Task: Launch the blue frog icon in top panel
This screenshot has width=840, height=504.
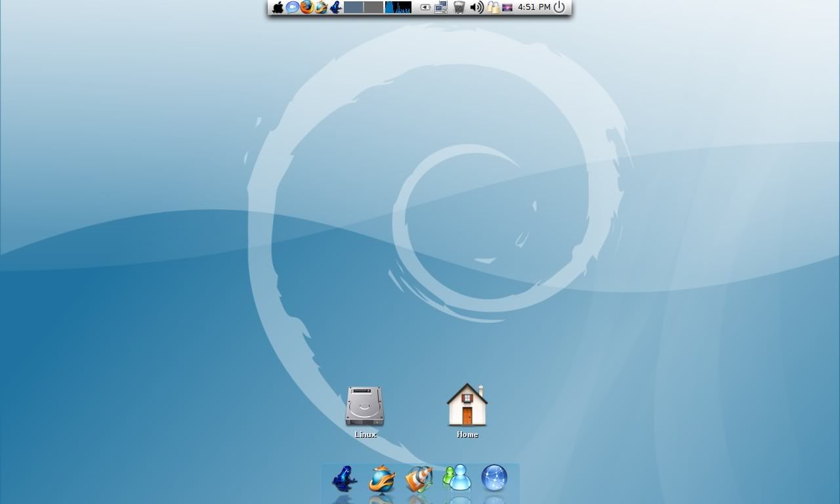Action: coord(336,7)
